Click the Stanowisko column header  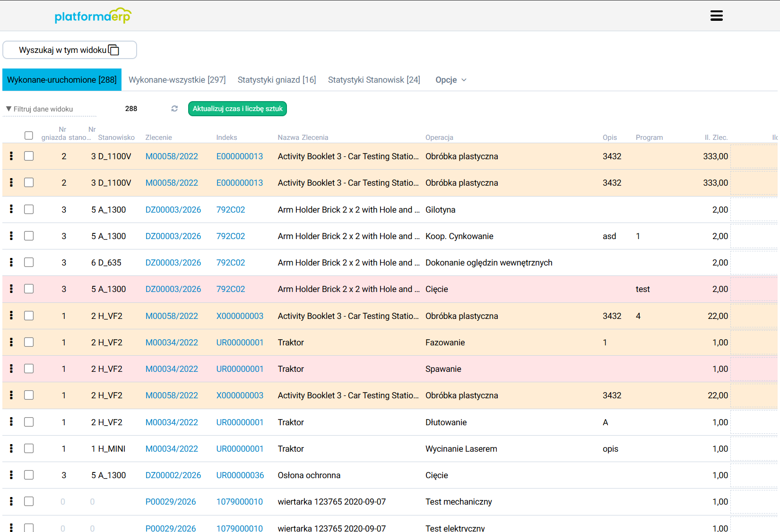click(116, 137)
